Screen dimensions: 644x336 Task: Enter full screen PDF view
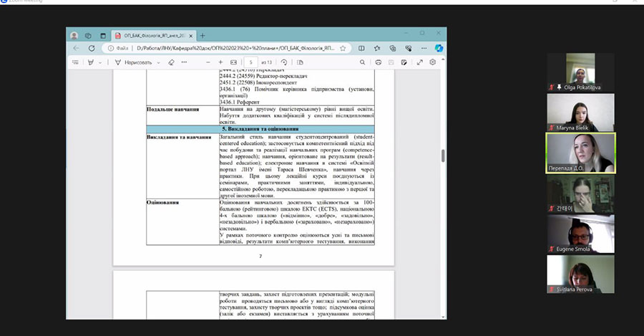tap(419, 62)
